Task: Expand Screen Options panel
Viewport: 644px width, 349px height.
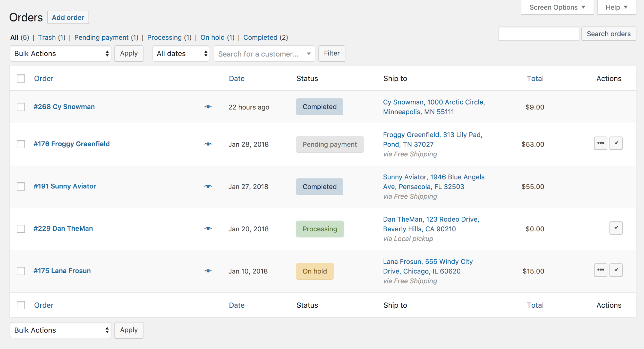Action: tap(557, 7)
